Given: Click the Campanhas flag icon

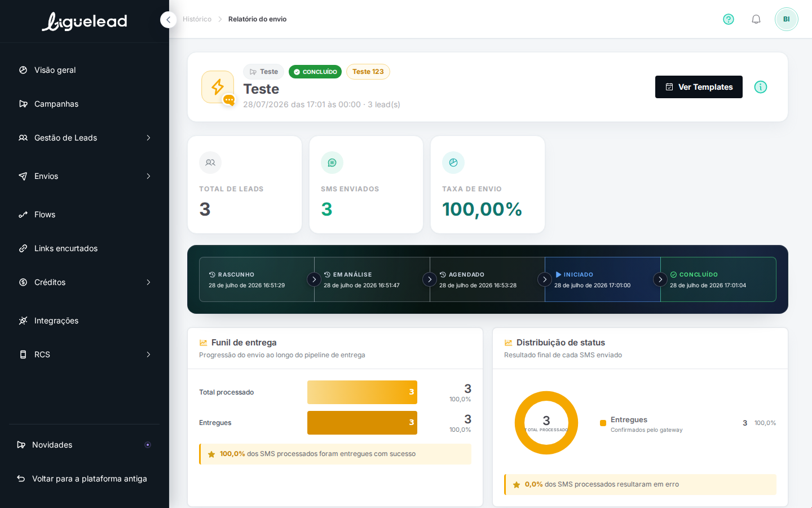Looking at the screenshot, I should pyautogui.click(x=23, y=104).
